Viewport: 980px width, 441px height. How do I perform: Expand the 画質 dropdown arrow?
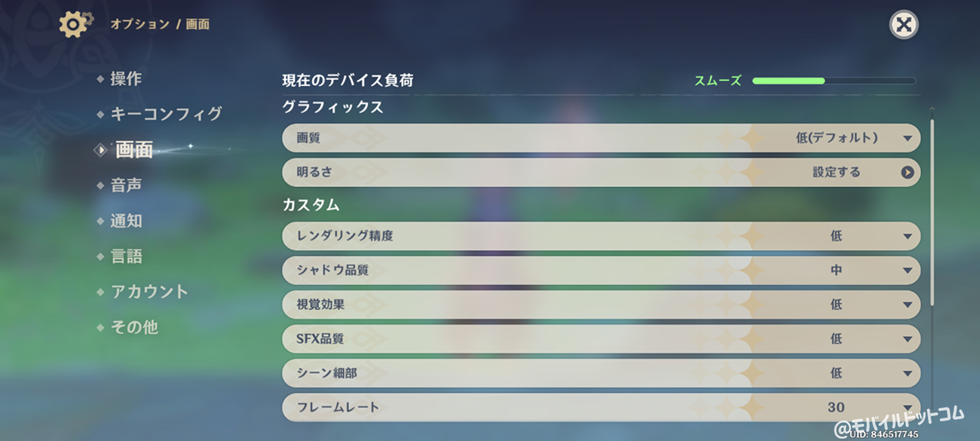pos(907,138)
